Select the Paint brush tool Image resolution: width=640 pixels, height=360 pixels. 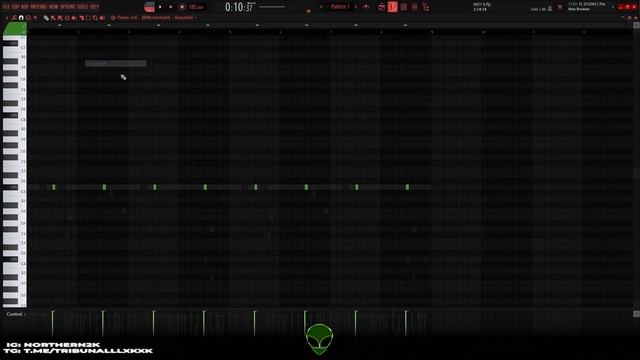click(x=53, y=18)
